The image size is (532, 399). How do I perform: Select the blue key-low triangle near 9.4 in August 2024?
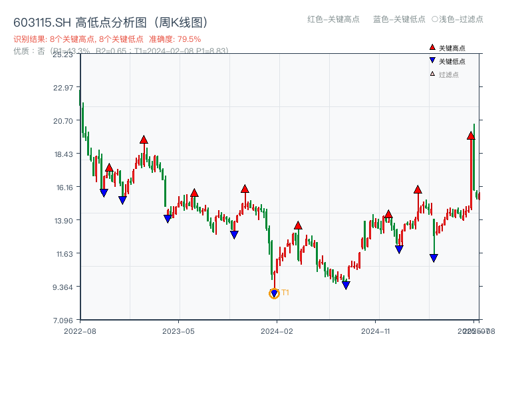pos(346,285)
